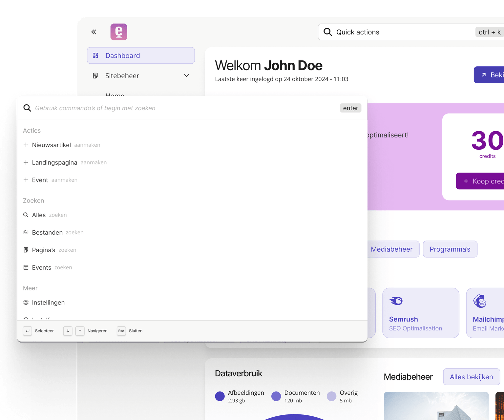This screenshot has height=420, width=504.
Task: Click the calendar icon beside Events
Action: click(x=26, y=267)
